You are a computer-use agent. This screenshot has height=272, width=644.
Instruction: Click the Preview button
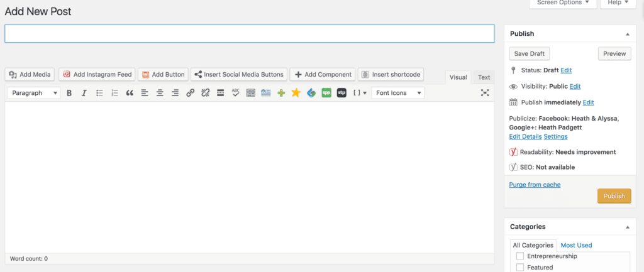[614, 54]
